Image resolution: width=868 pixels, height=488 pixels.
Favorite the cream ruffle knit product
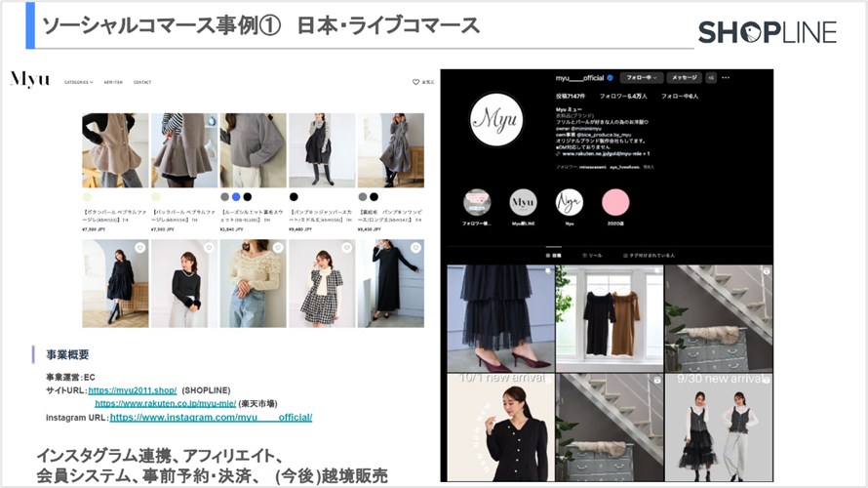coord(278,248)
